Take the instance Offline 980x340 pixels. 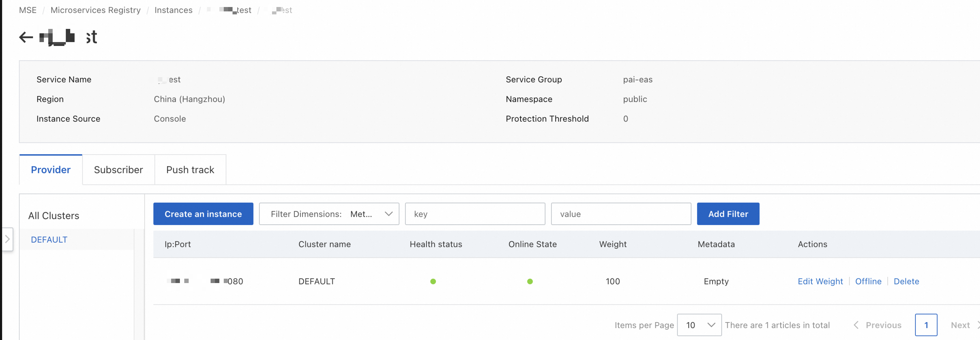point(868,281)
